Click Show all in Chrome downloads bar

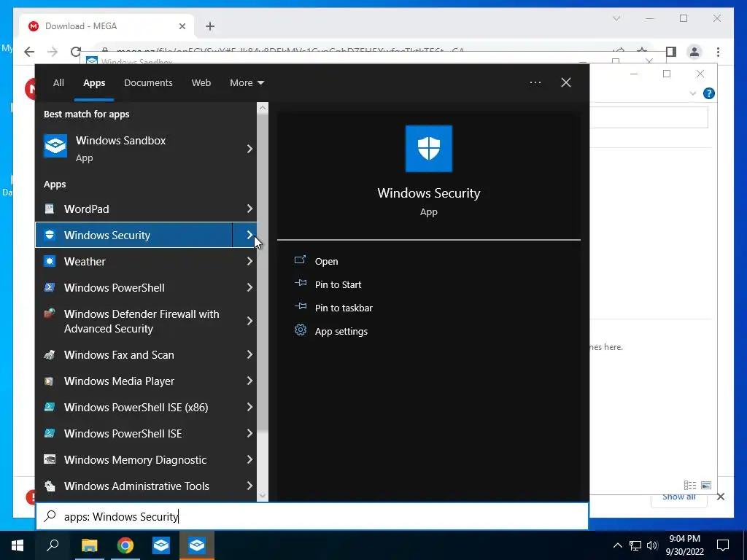click(x=679, y=497)
